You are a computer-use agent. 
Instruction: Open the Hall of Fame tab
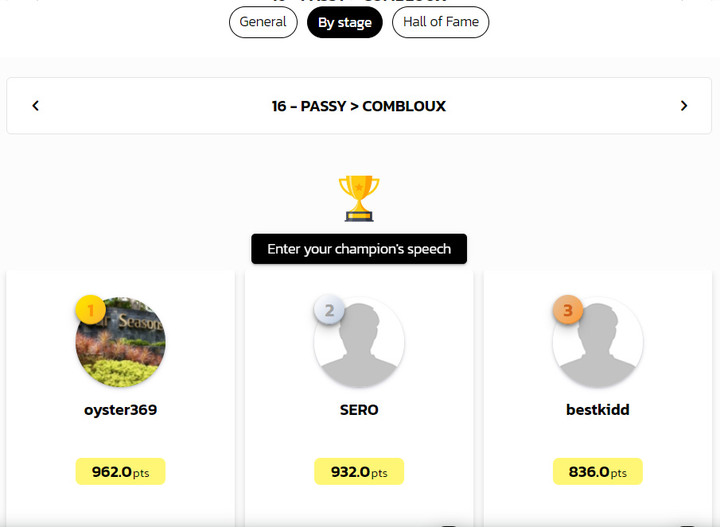[x=441, y=22]
